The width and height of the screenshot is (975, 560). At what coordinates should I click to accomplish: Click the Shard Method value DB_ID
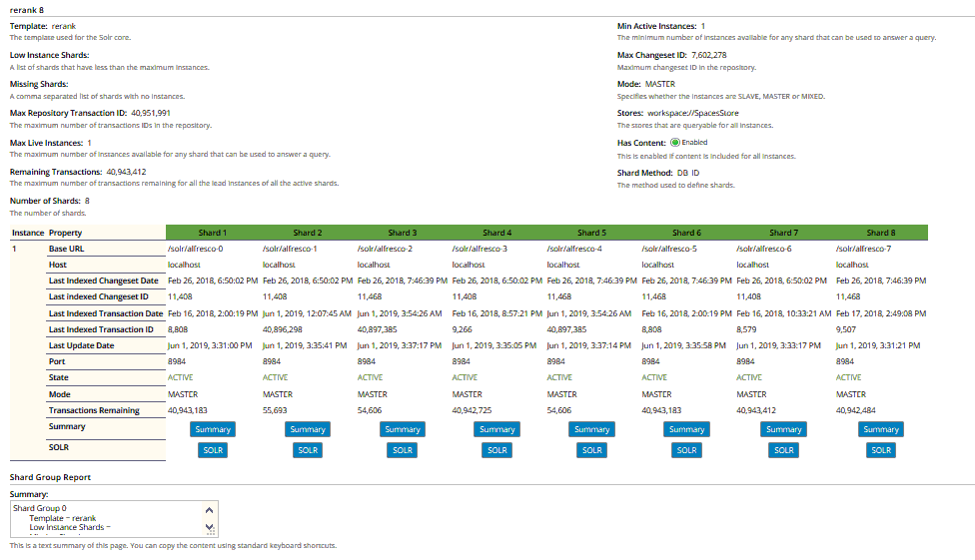[x=688, y=173]
